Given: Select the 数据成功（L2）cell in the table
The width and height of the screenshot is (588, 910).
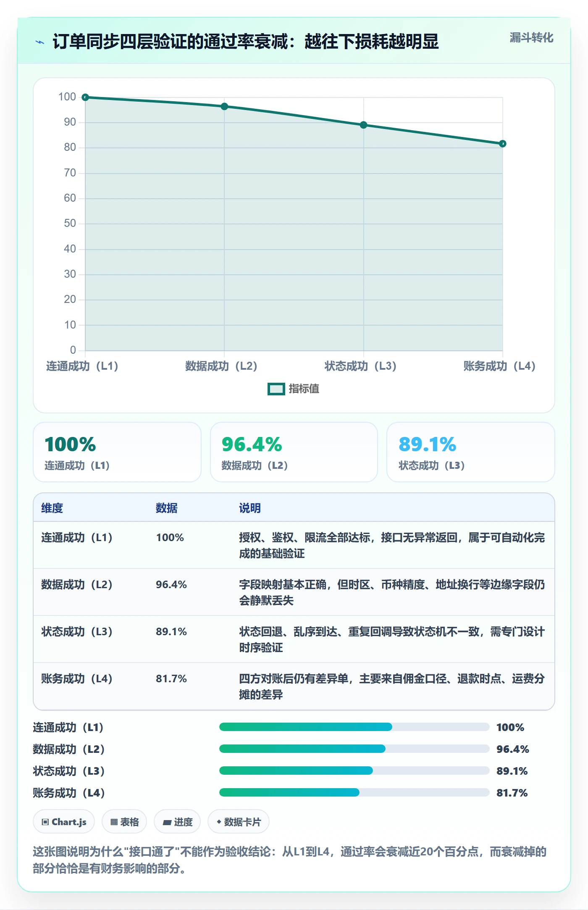Looking at the screenshot, I should (77, 585).
